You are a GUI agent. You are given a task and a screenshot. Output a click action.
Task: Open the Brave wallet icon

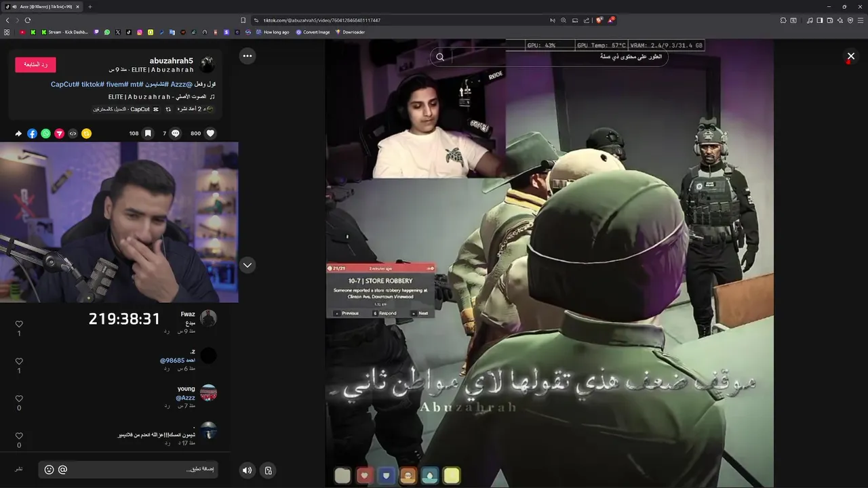pyautogui.click(x=830, y=20)
